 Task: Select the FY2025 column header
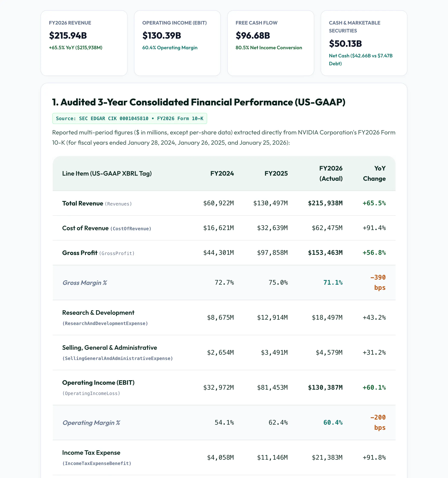tap(276, 174)
